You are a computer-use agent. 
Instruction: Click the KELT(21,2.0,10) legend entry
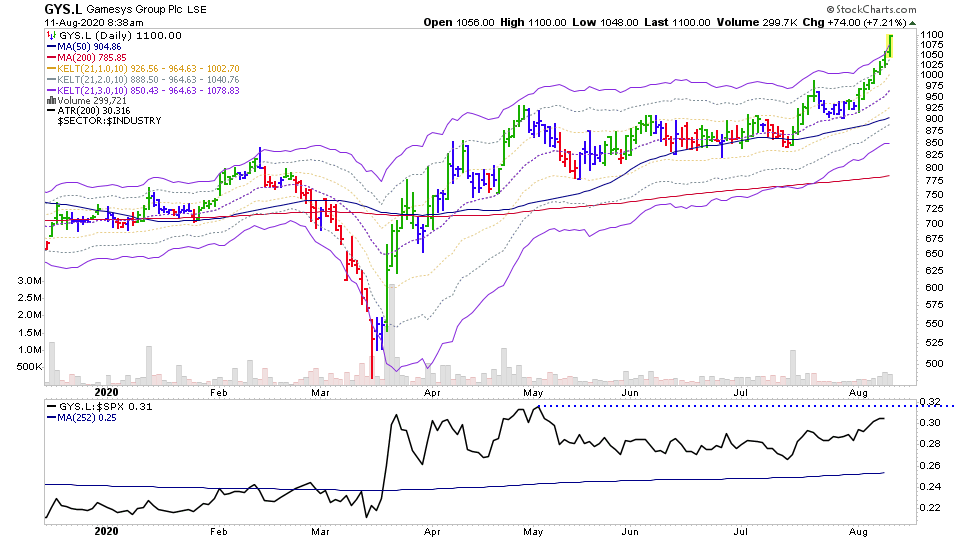tap(148, 80)
